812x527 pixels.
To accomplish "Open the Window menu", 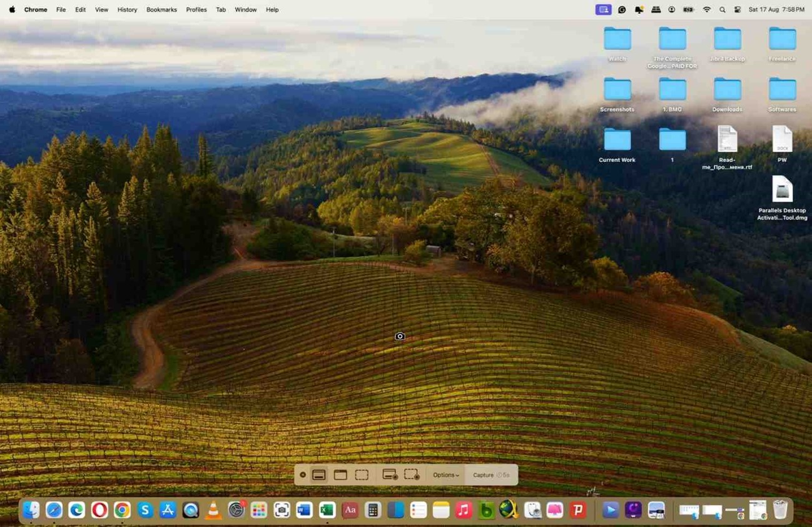I will 246,9.
